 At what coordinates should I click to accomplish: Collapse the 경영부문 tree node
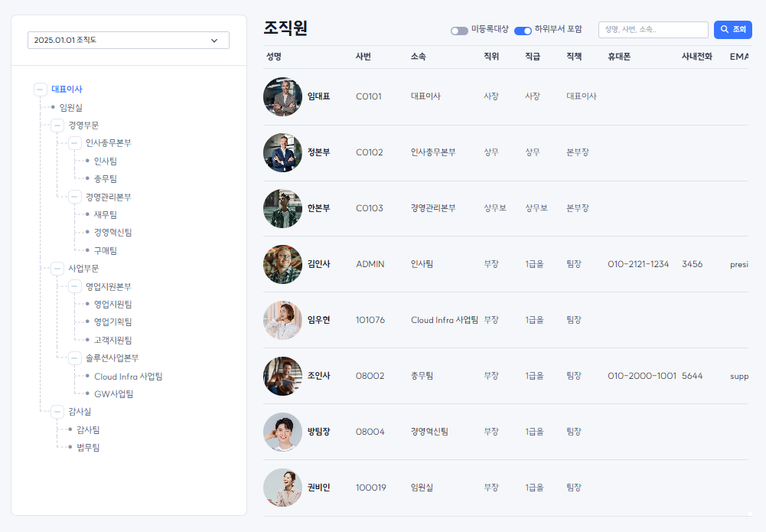[x=57, y=126]
